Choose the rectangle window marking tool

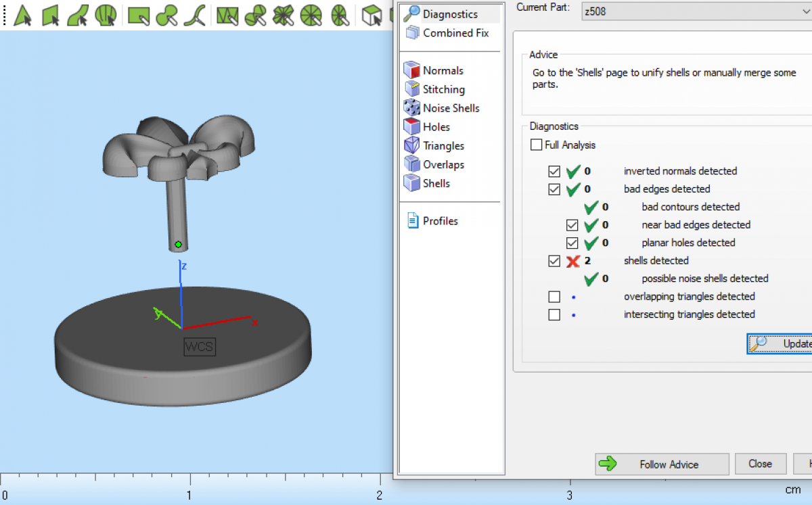(x=139, y=15)
